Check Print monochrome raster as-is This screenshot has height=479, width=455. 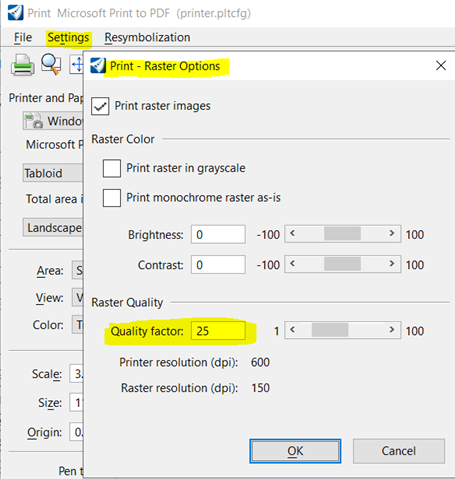(x=112, y=198)
